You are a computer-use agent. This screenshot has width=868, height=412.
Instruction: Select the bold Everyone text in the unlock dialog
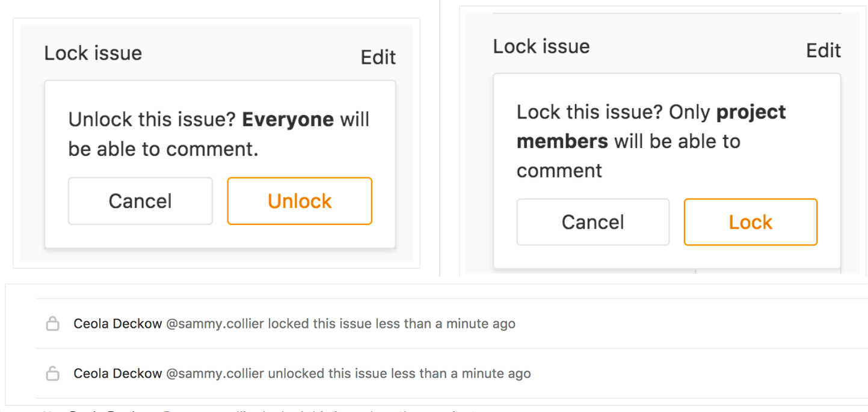click(x=288, y=119)
